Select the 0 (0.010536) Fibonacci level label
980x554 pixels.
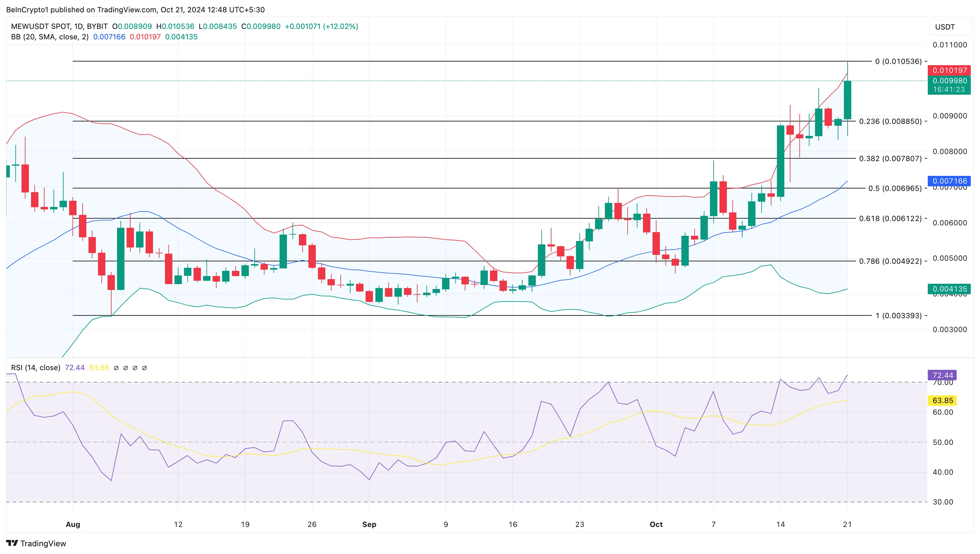(898, 61)
